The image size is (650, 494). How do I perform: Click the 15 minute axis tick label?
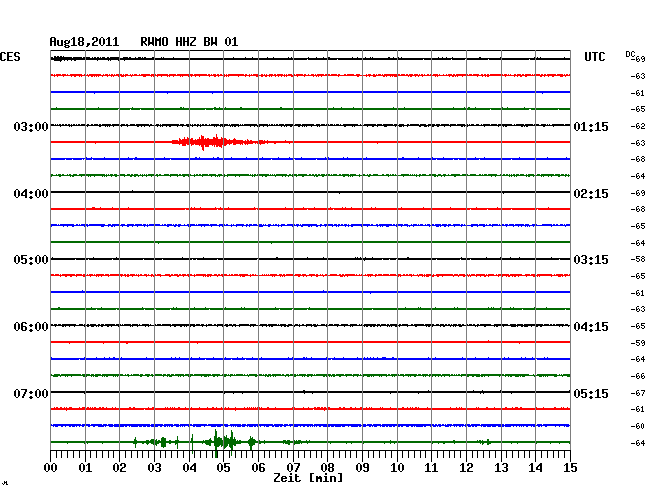pos(570,468)
